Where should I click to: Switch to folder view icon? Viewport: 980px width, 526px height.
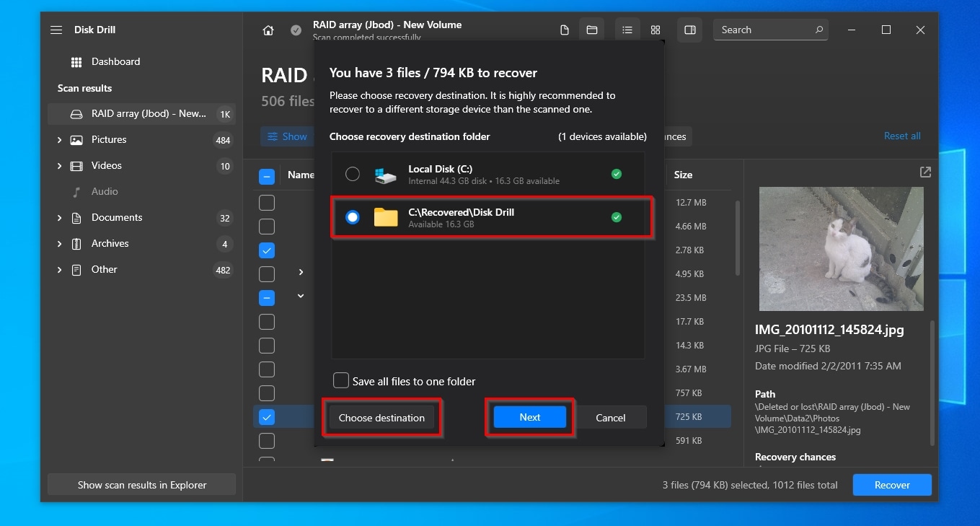click(x=591, y=30)
